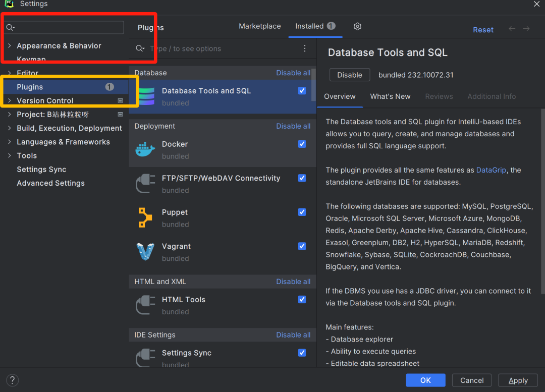545x392 pixels.
Task: Open the DataGrip link
Action: (x=491, y=170)
